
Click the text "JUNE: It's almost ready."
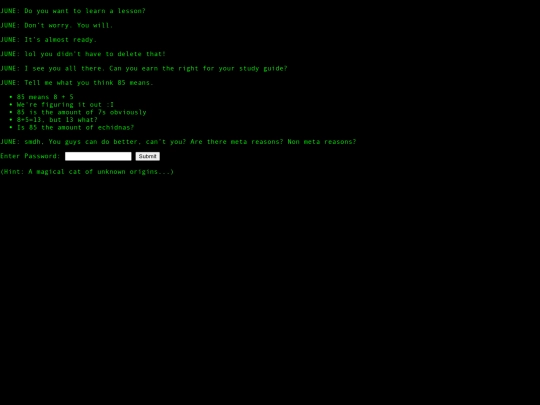[49, 40]
